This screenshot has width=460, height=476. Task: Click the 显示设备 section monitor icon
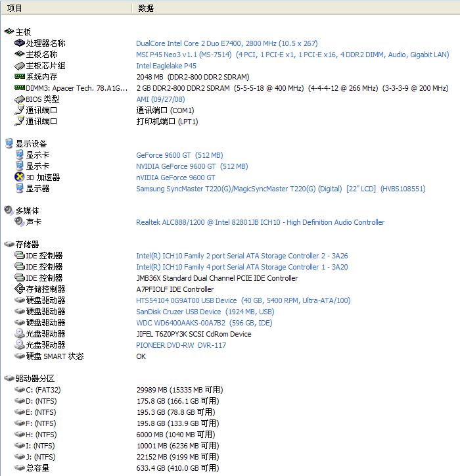[x=9, y=143]
